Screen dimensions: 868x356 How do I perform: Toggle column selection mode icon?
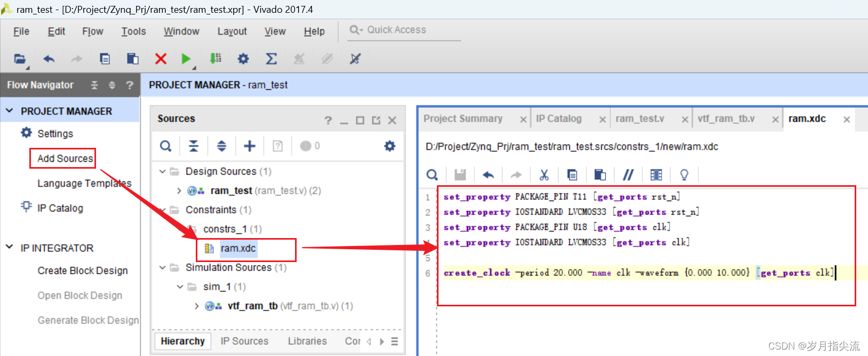point(656,175)
